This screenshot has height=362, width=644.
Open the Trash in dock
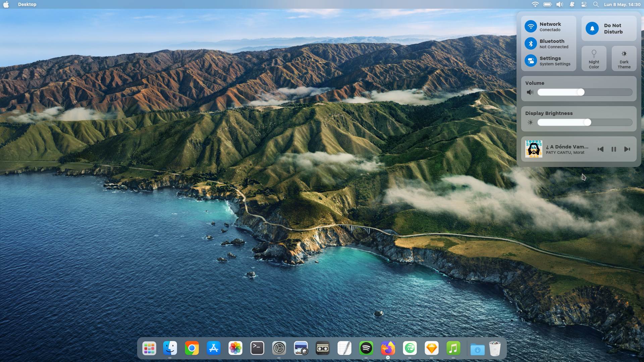pyautogui.click(x=495, y=349)
